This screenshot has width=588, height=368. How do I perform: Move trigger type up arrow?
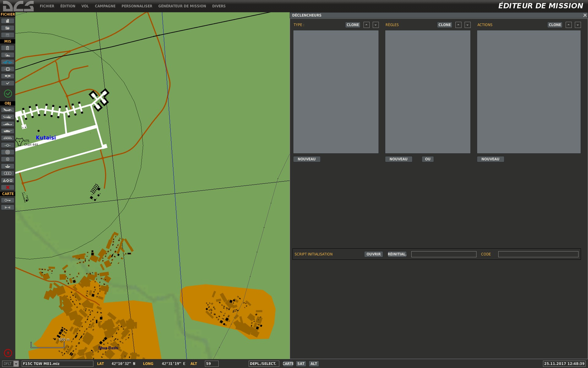pyautogui.click(x=367, y=25)
